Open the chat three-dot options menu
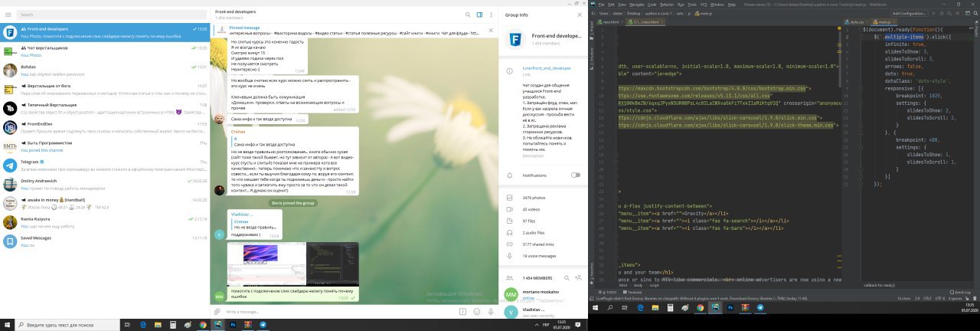Viewport: 980px width, 331px height. coord(491,15)
